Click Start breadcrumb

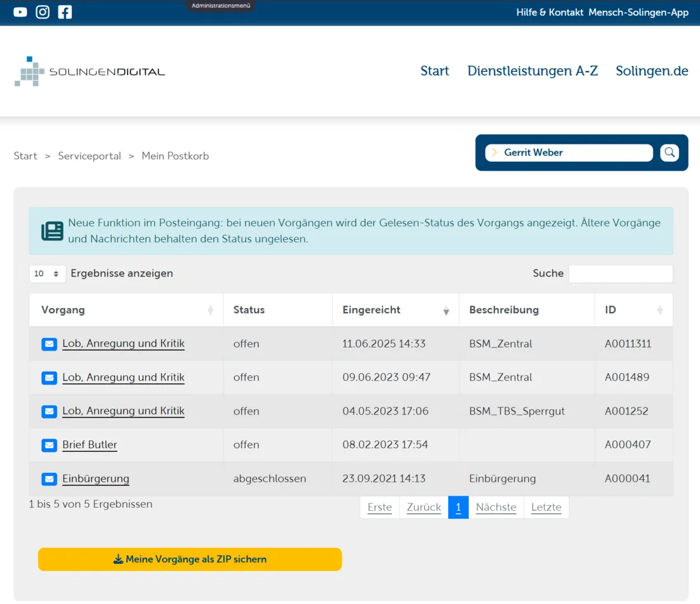(25, 156)
